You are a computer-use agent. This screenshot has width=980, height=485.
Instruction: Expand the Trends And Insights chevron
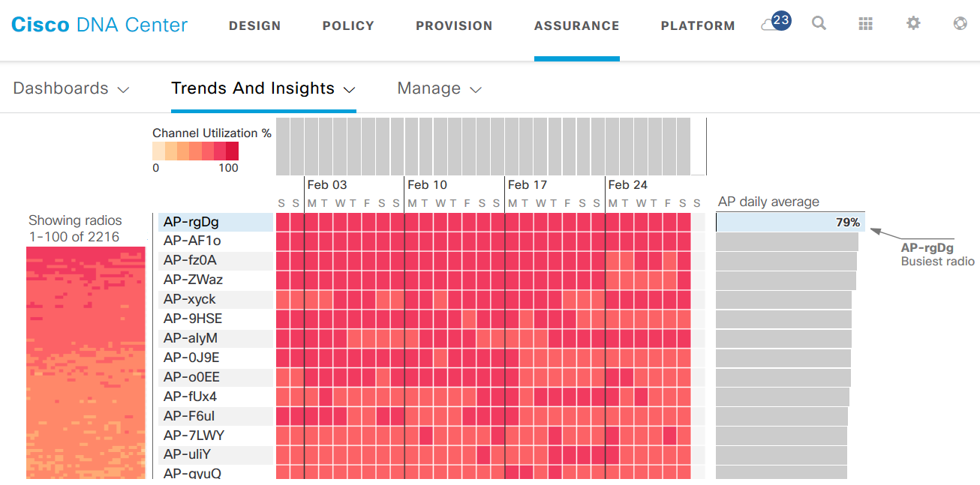pos(349,89)
